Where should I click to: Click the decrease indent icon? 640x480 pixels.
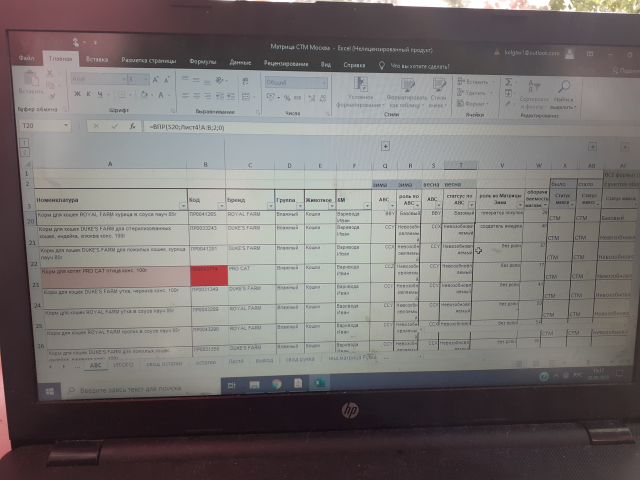[220, 96]
